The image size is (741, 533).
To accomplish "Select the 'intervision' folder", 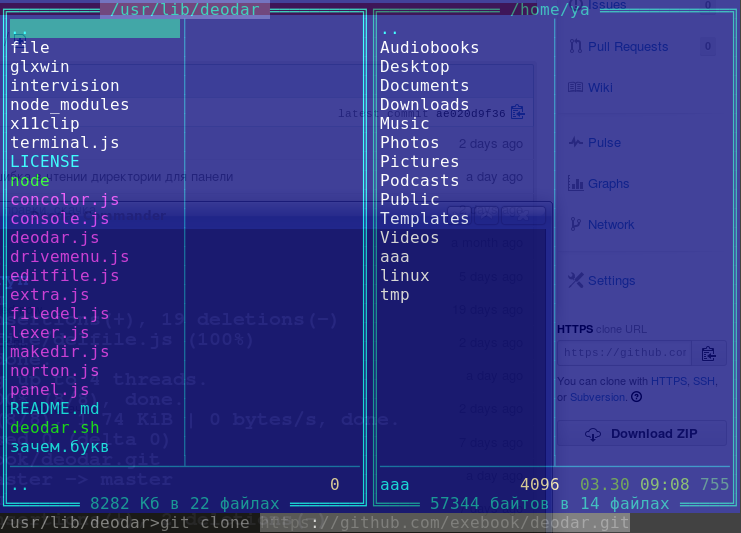I will coord(65,86).
